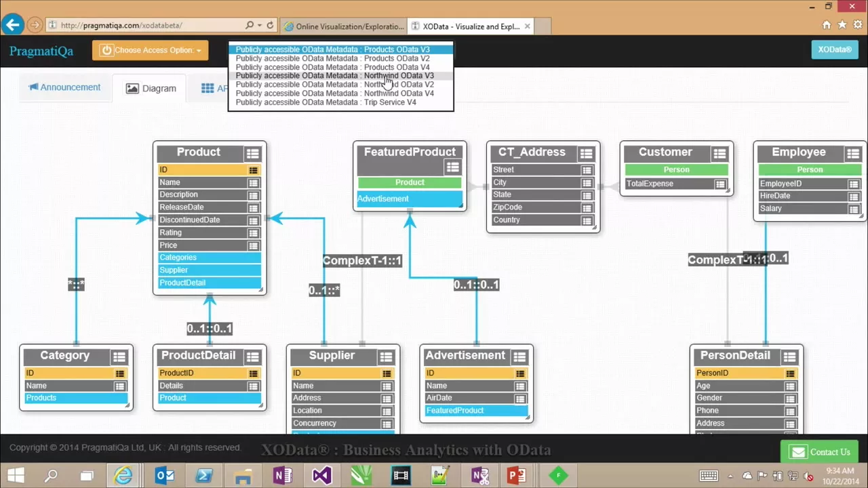This screenshot has width=868, height=488.
Task: Click the grid icon beside Street property
Action: click(587, 170)
